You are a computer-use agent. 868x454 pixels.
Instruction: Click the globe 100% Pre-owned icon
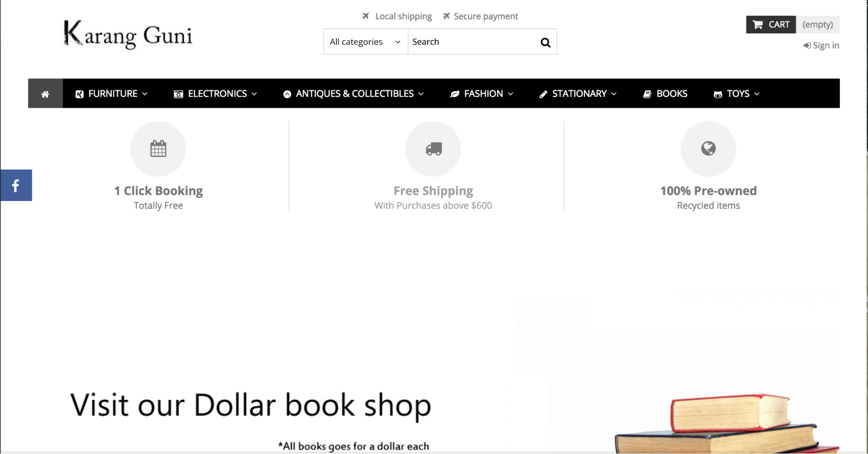(x=708, y=149)
